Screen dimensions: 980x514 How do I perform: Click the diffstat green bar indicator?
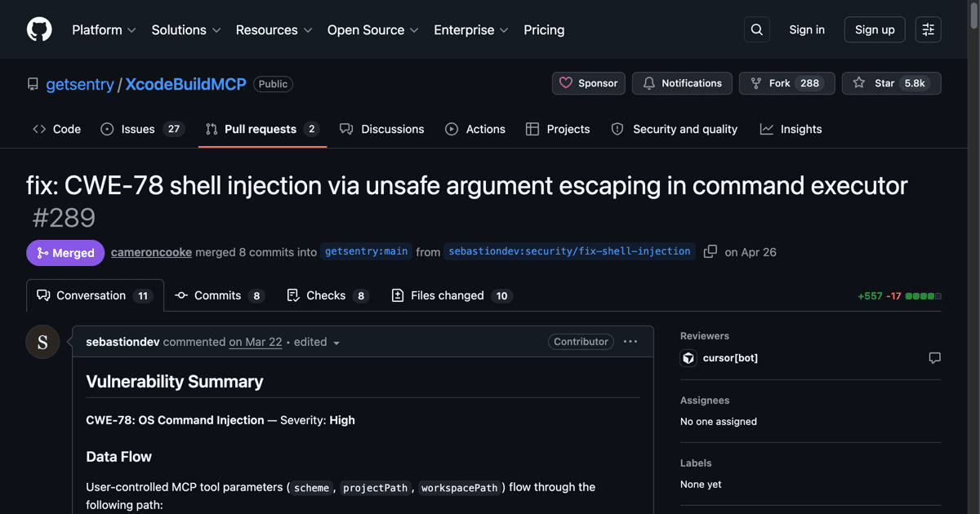click(924, 296)
